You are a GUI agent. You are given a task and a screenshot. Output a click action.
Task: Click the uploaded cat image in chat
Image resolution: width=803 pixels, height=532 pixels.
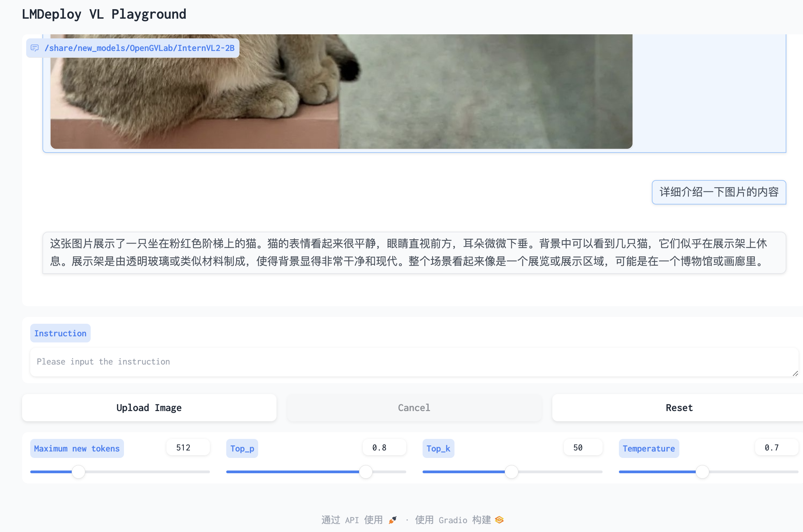tap(341, 91)
